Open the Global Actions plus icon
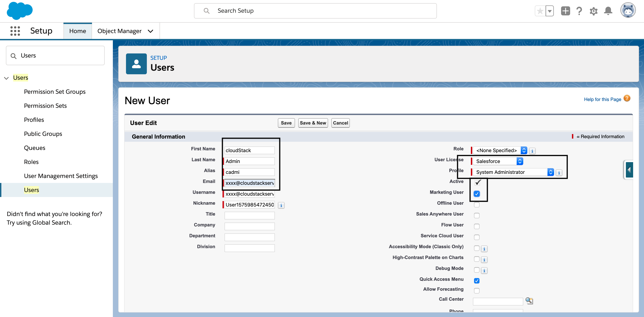This screenshot has height=317, width=644. pyautogui.click(x=565, y=11)
